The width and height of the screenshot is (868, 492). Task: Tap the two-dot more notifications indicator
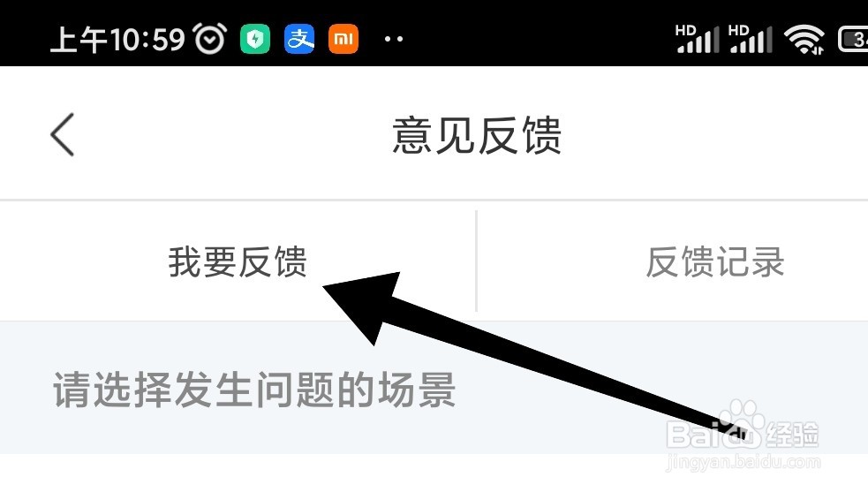click(394, 39)
